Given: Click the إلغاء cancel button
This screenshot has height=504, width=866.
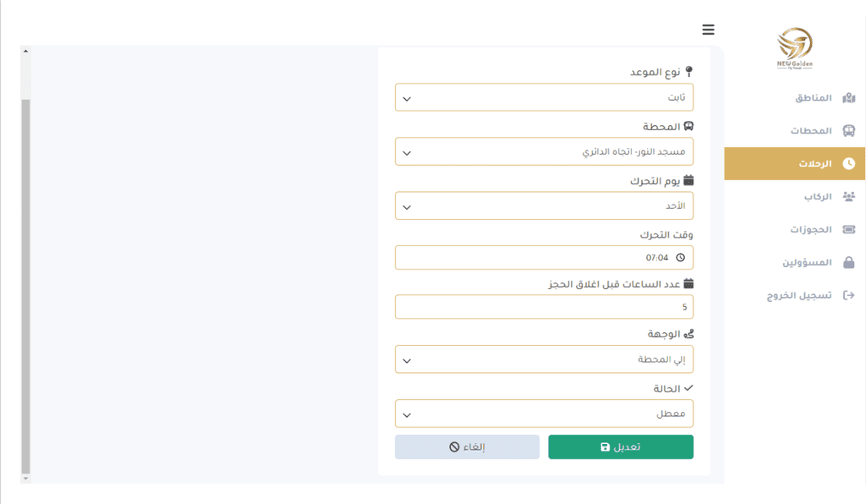Looking at the screenshot, I should coord(467,446).
